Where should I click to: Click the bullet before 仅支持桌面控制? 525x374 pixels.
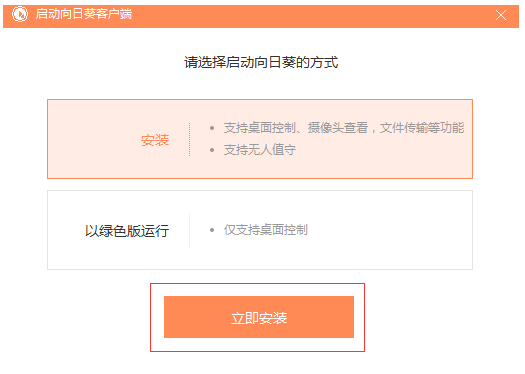click(x=212, y=230)
